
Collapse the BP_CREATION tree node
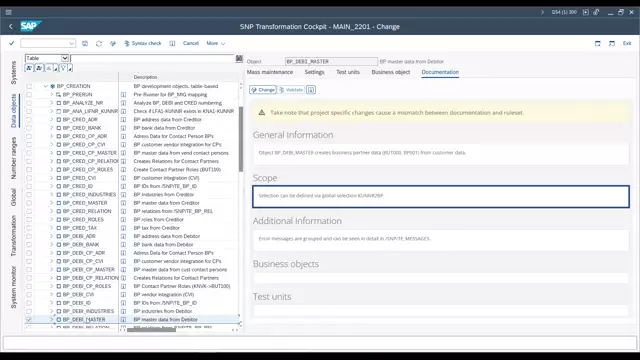tap(46, 86)
